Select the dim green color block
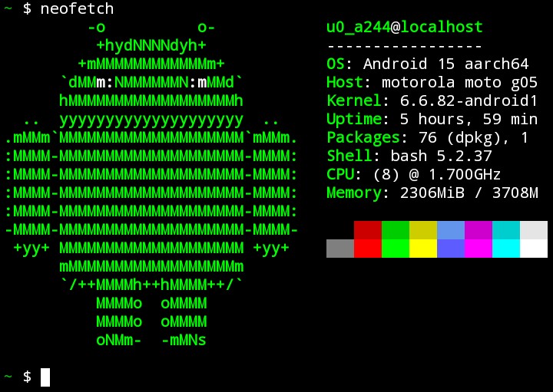Viewport: 553px width, 392px height. [396, 230]
